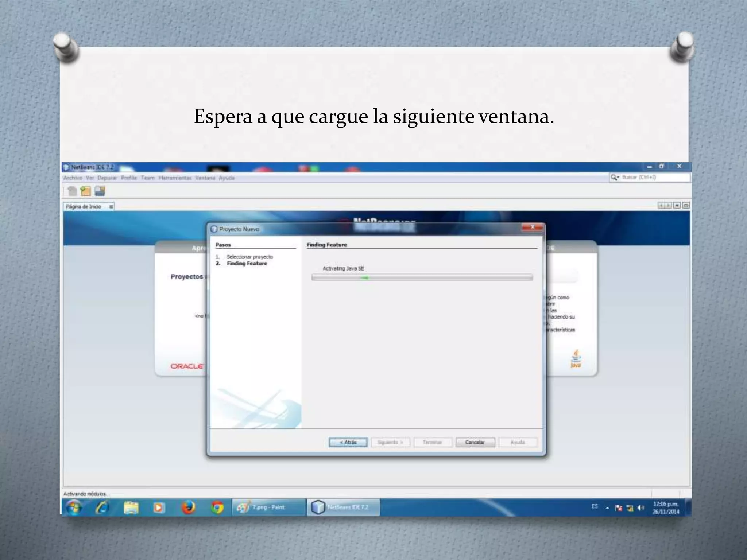Open the Ayuda menu
The width and height of the screenshot is (747, 560).
coord(227,178)
